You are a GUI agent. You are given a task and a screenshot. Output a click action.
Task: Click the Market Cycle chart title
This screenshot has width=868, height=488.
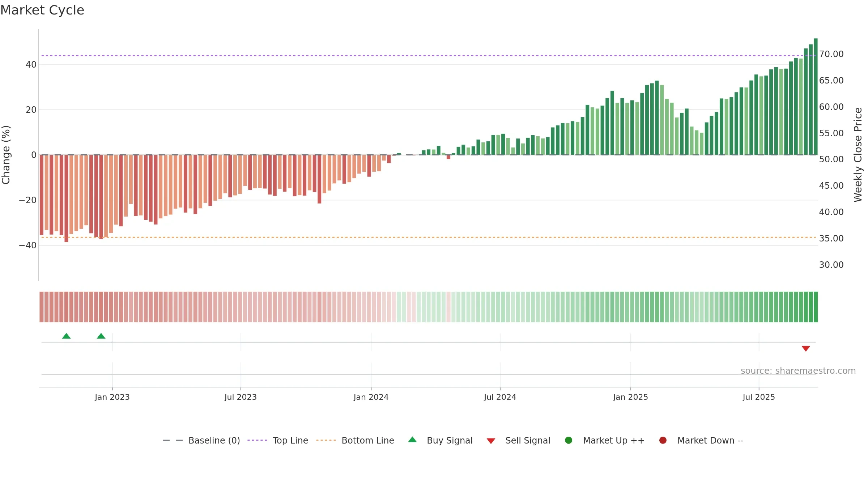(x=42, y=10)
